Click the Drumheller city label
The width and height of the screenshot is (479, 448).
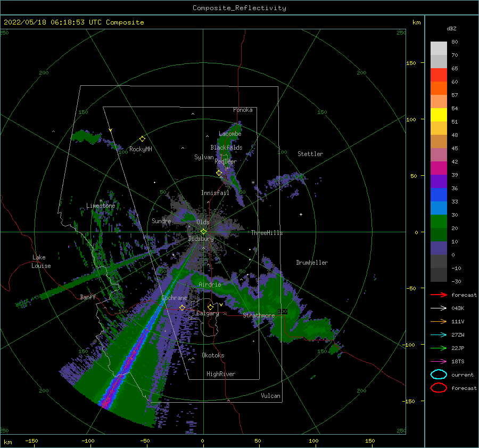pyautogui.click(x=312, y=263)
